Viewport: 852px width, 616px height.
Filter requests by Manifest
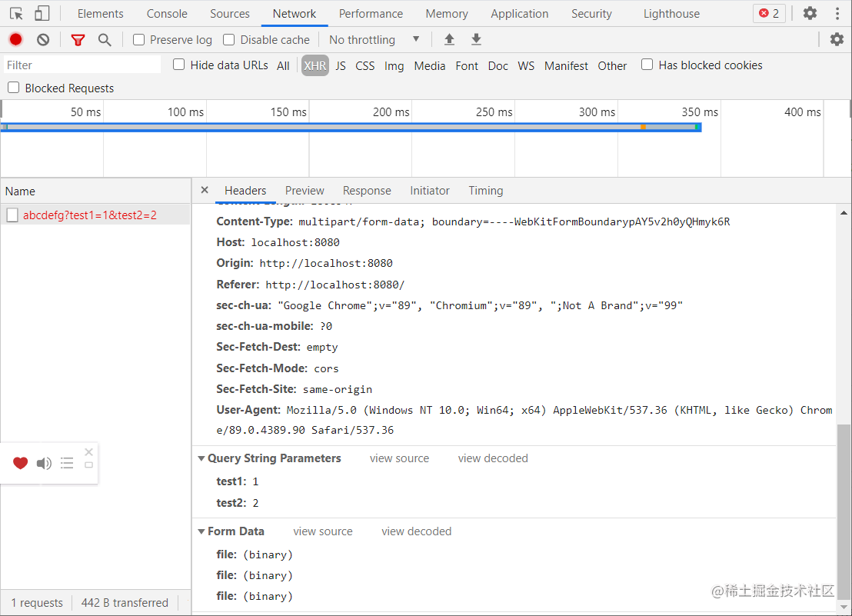click(566, 65)
